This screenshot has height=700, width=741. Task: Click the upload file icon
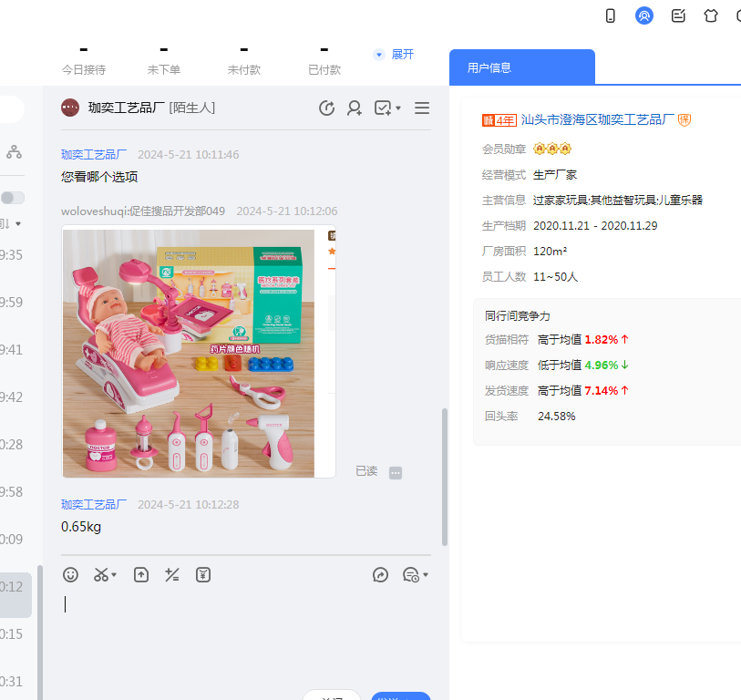(141, 574)
